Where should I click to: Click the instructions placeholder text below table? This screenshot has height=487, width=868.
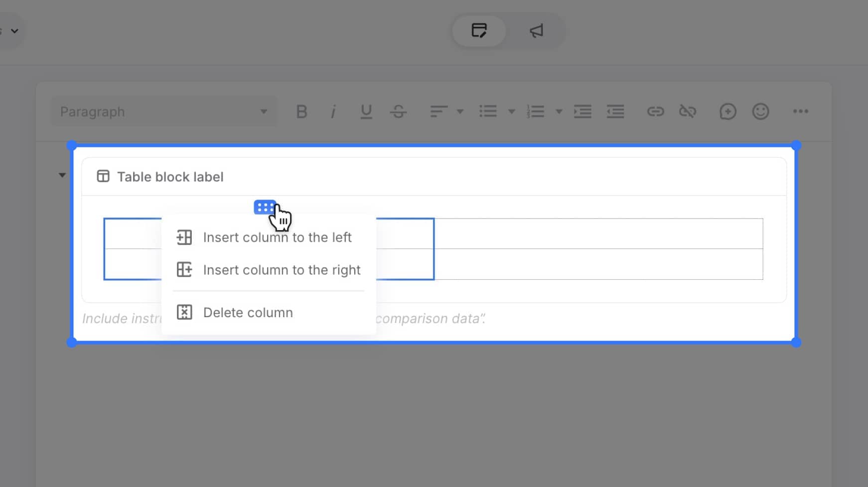click(284, 319)
